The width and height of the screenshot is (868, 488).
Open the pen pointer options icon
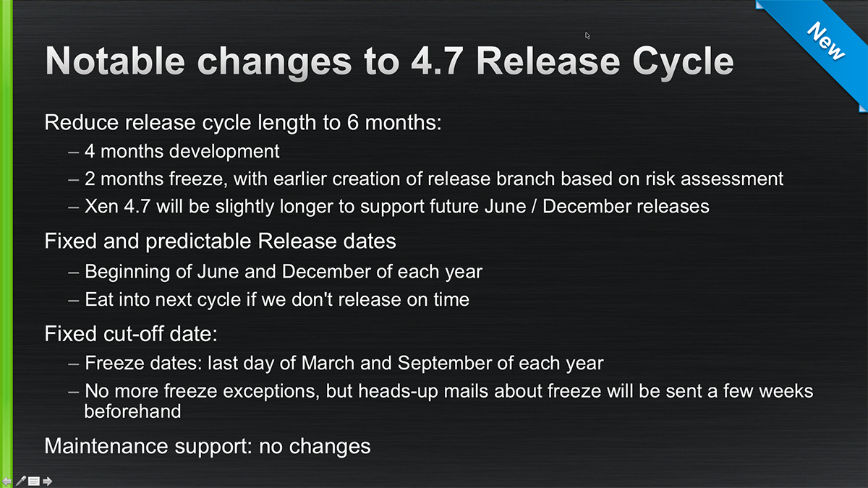point(20,481)
